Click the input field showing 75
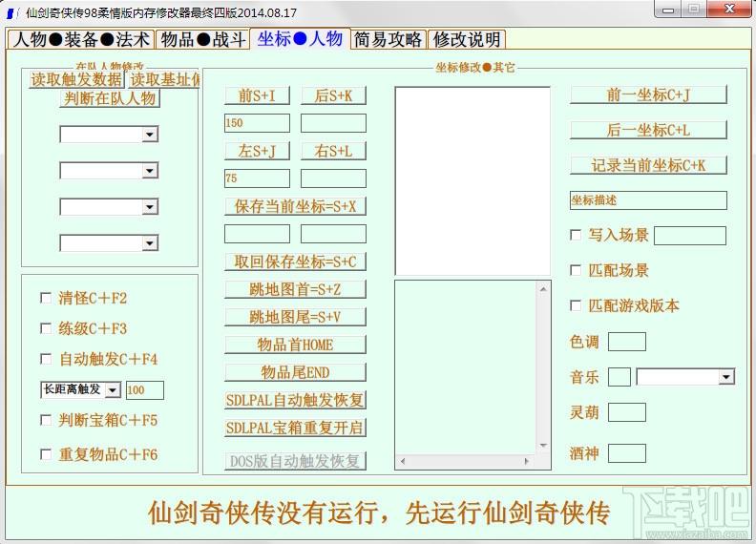This screenshot has height=544, width=756. tap(257, 178)
